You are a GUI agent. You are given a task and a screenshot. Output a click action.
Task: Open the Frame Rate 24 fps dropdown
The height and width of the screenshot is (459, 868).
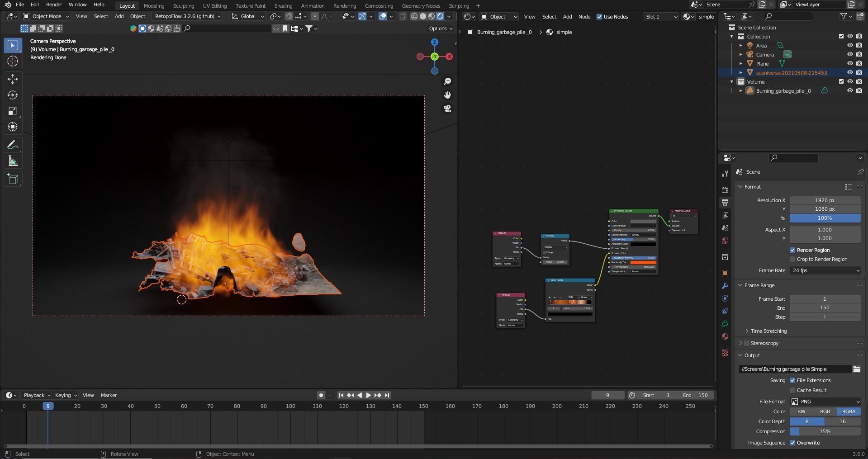[825, 270]
